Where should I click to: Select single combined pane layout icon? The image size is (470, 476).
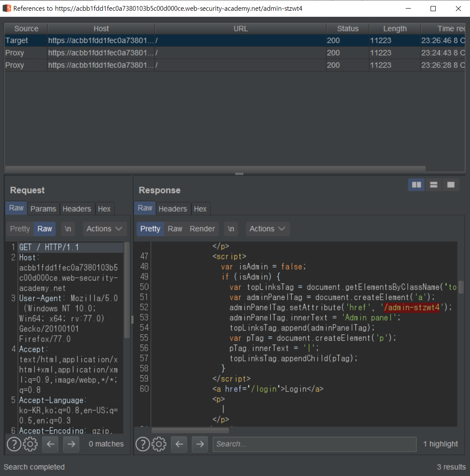click(451, 185)
